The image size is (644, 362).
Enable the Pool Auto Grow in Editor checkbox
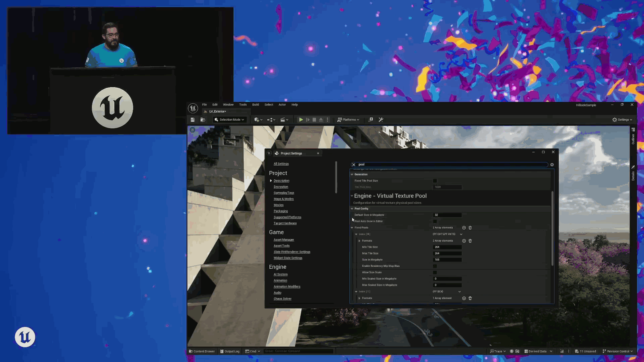click(435, 221)
